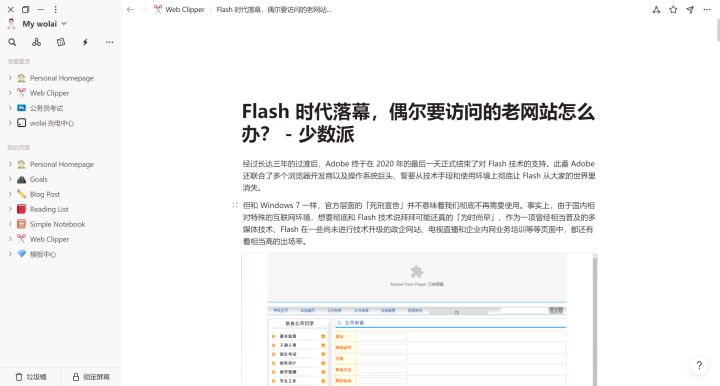Click the 锁定屏幕 lock screen button

click(x=91, y=377)
